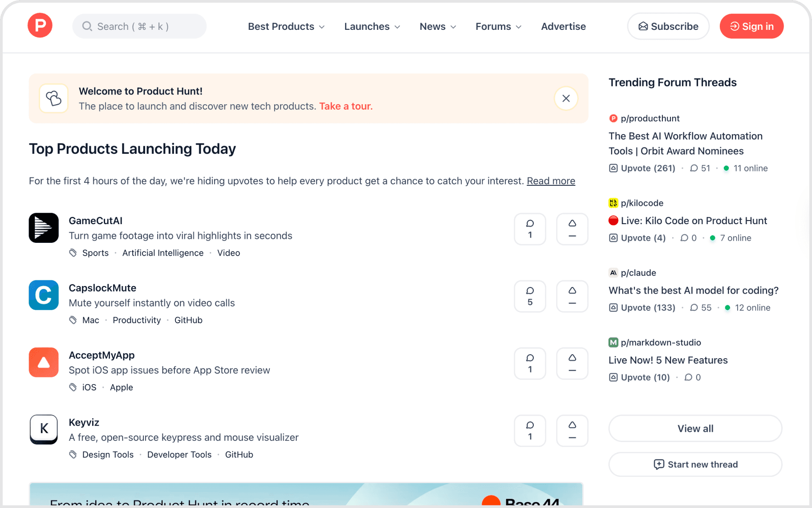Upvote the best AI model thread (133)
The height and width of the screenshot is (508, 812).
[642, 308]
